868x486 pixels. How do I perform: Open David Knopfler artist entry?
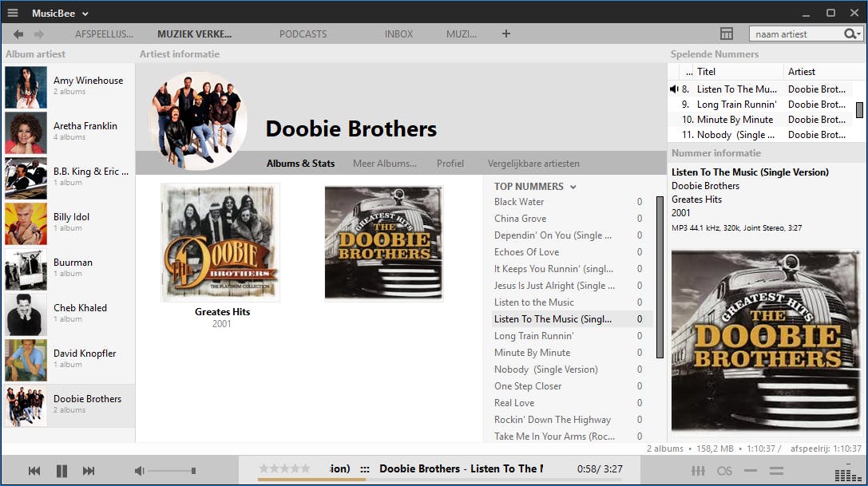click(x=69, y=360)
